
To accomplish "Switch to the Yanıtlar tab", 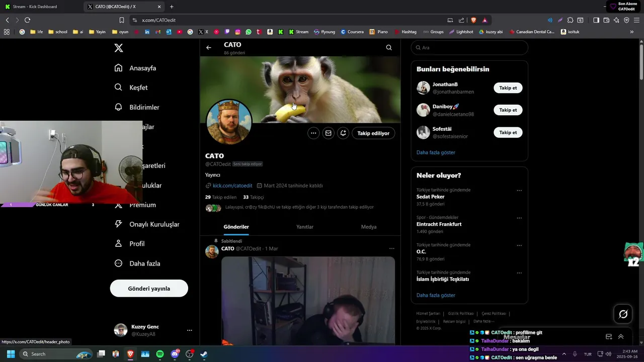I will (x=305, y=227).
